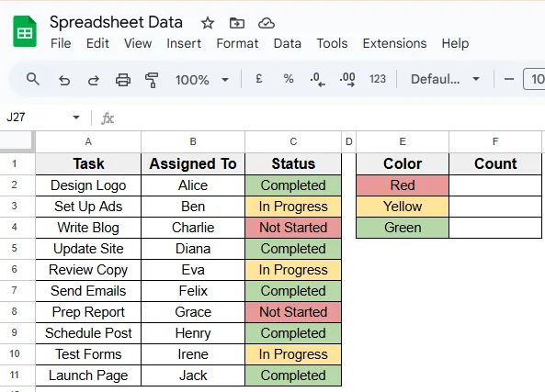The image size is (545, 392).
Task: Open the Google Sheets home icon
Action: (x=25, y=31)
